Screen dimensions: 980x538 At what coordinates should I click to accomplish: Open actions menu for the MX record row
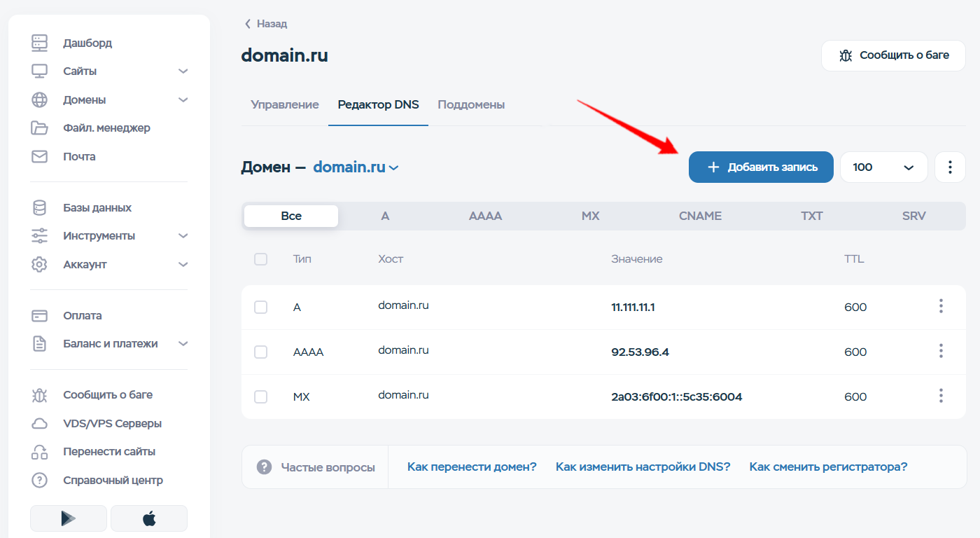pyautogui.click(x=941, y=396)
